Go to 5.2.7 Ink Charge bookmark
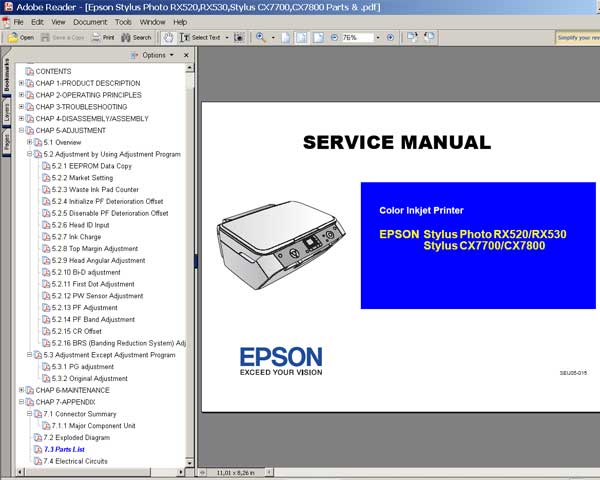Image resolution: width=600 pixels, height=480 pixels. coord(76,237)
